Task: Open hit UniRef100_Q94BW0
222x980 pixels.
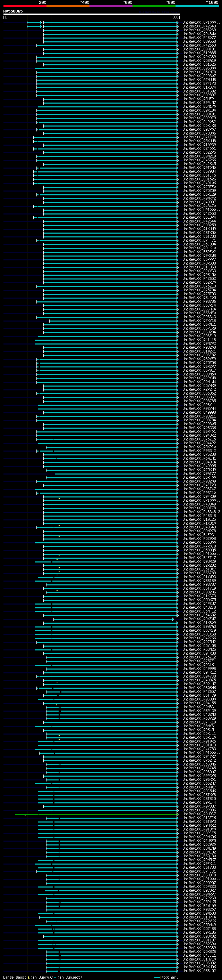Action: coord(199,34)
